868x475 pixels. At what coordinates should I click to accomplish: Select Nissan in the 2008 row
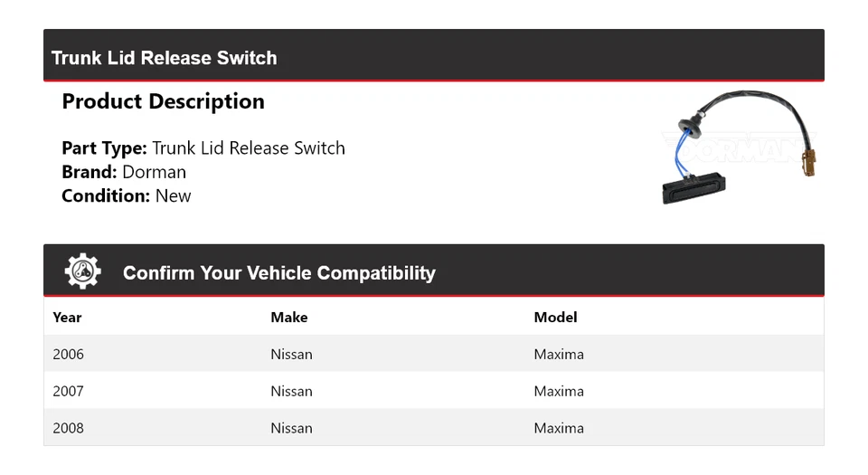tap(291, 429)
